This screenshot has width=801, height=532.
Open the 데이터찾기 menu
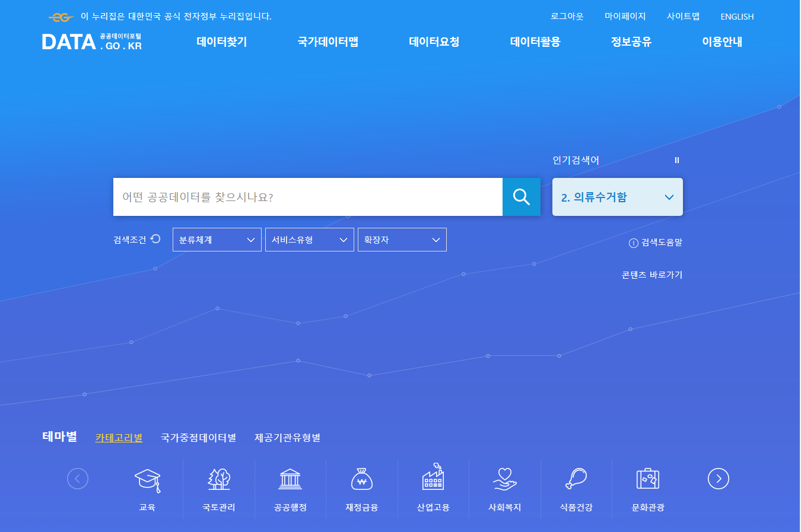[222, 42]
